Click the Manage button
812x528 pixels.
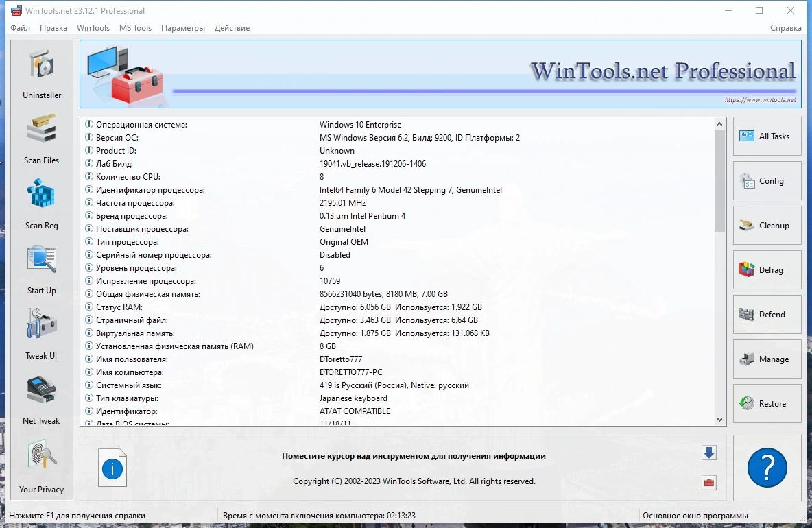(767, 359)
